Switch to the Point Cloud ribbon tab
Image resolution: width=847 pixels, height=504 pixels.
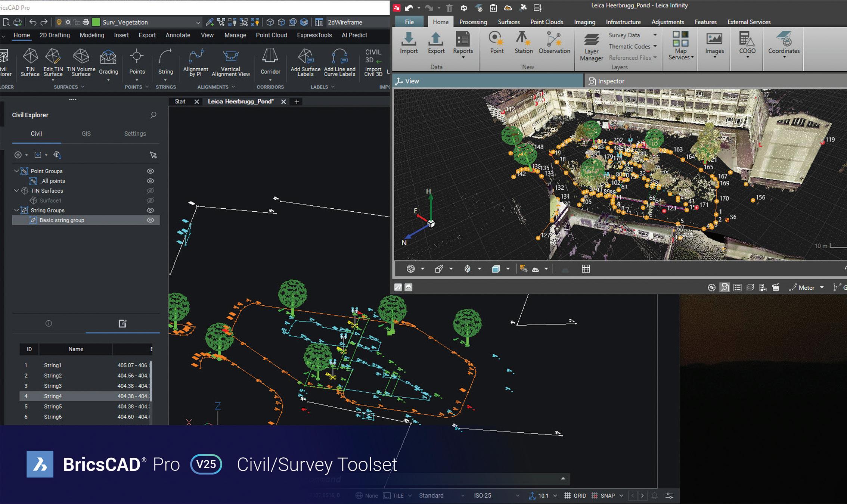click(271, 35)
